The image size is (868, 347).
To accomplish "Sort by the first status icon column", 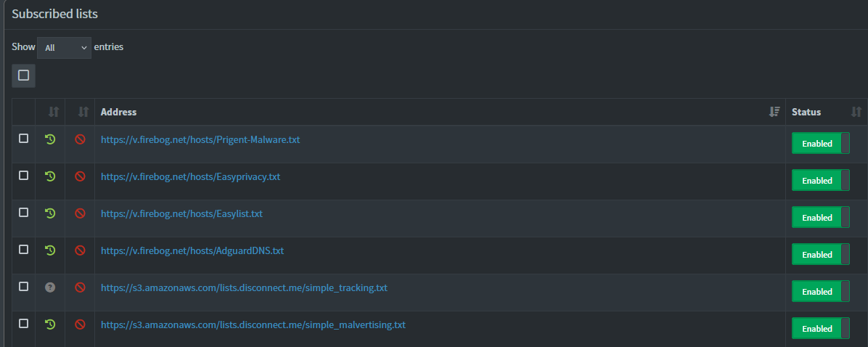I will point(53,112).
